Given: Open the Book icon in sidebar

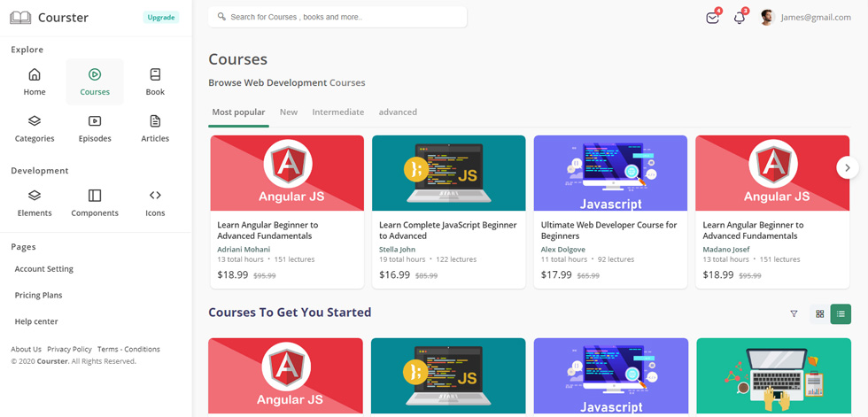Looking at the screenshot, I should point(155,74).
